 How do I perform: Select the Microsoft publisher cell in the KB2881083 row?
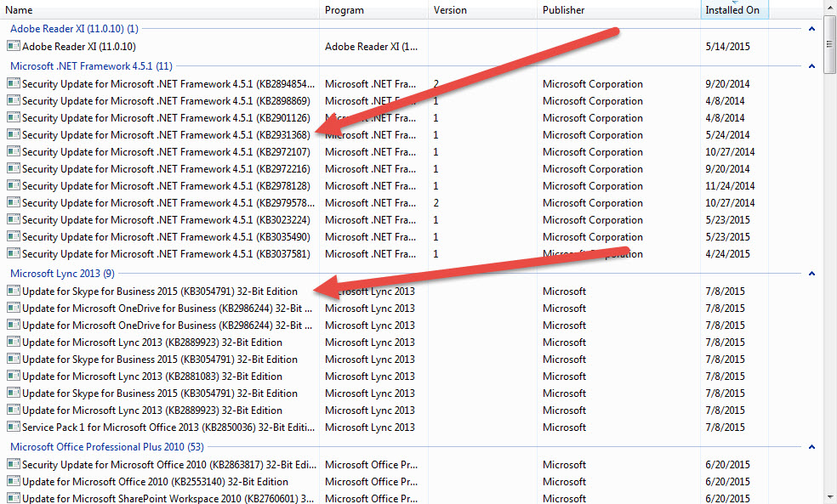coord(564,377)
